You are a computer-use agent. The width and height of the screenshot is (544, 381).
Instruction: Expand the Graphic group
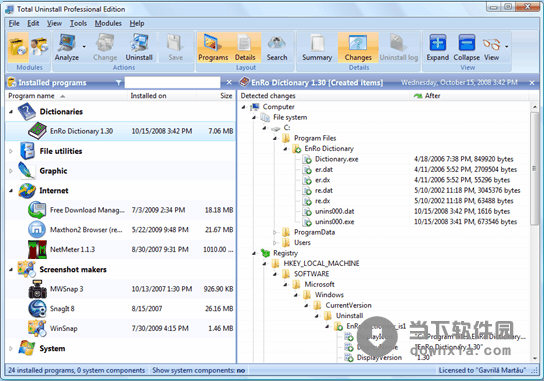tap(11, 171)
